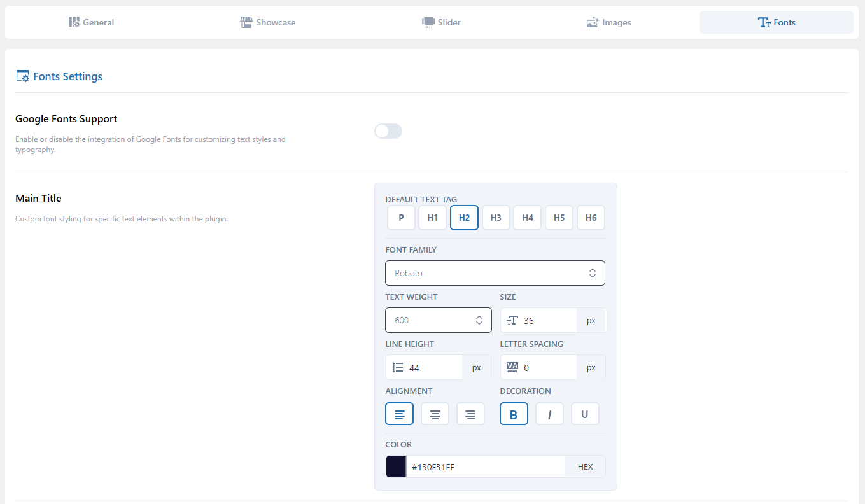Go to the Slider tab
Image resolution: width=865 pixels, height=504 pixels.
(x=441, y=22)
